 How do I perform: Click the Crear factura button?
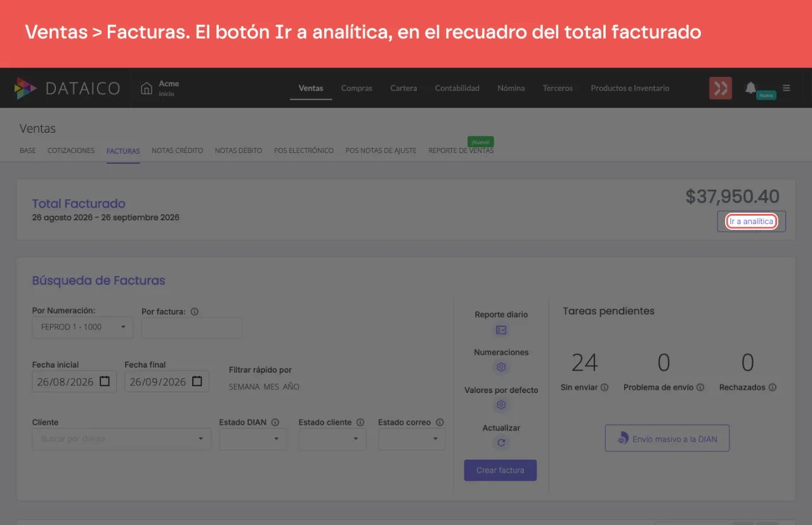[x=501, y=470]
